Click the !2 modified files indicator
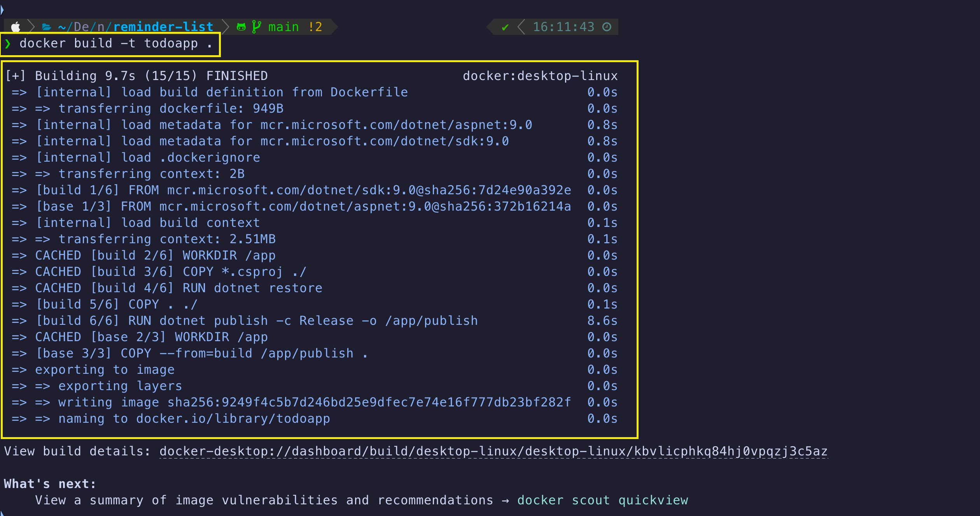Image resolution: width=980 pixels, height=516 pixels. 315,27
